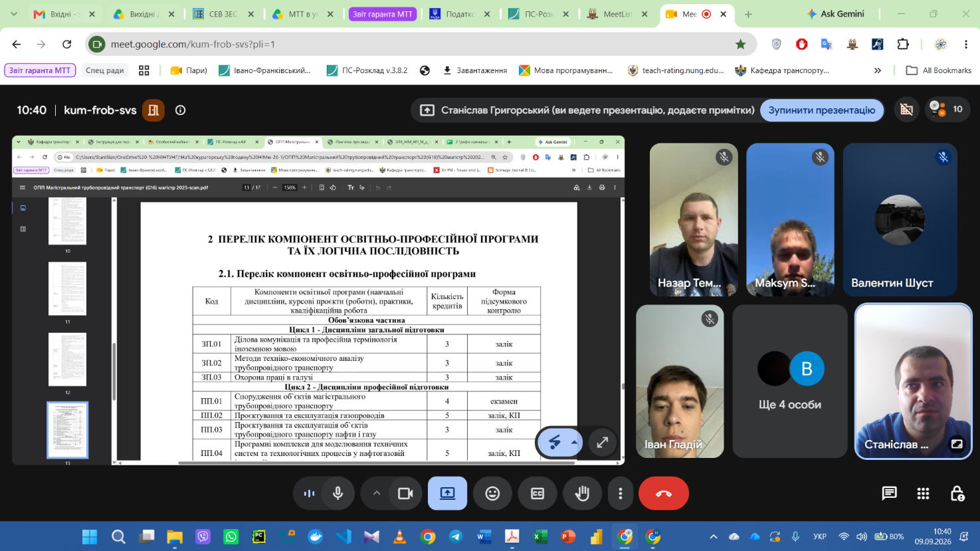Image resolution: width=980 pixels, height=551 pixels.
Task: Reload the Meet page
Action: (x=66, y=45)
